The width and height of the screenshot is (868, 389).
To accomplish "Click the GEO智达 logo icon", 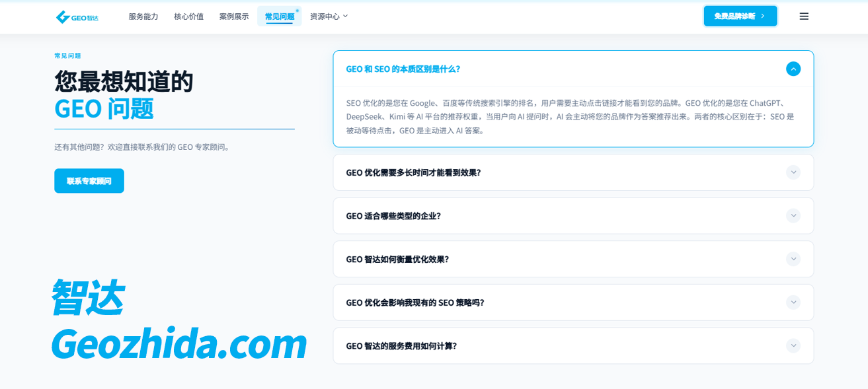I will (63, 17).
